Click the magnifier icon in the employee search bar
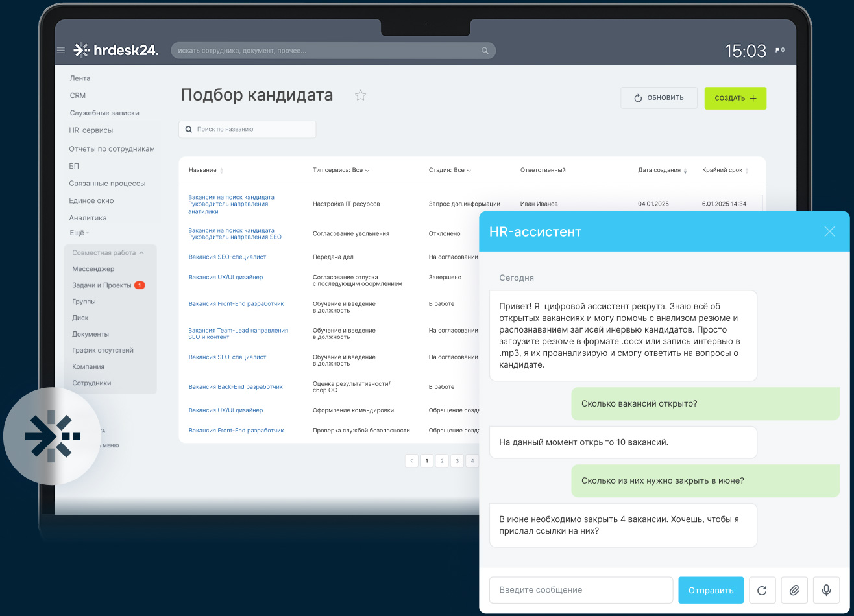Viewport: 854px width, 616px height. [x=485, y=50]
